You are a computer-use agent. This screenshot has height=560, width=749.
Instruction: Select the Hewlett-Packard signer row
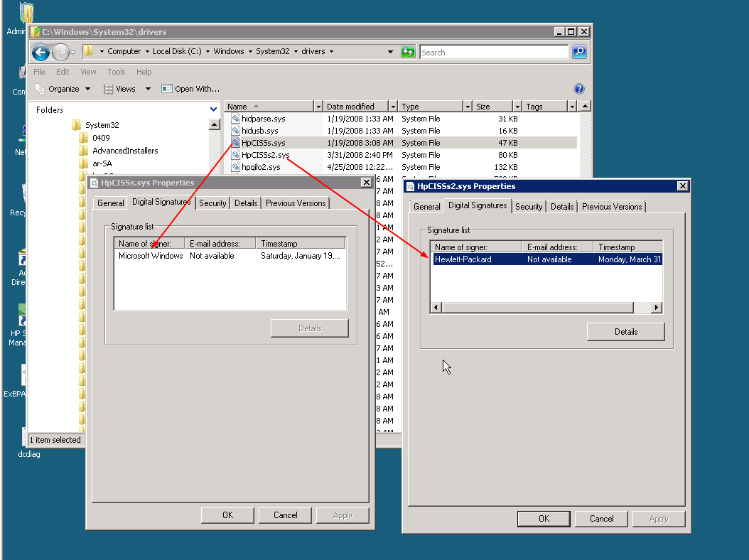click(x=546, y=259)
